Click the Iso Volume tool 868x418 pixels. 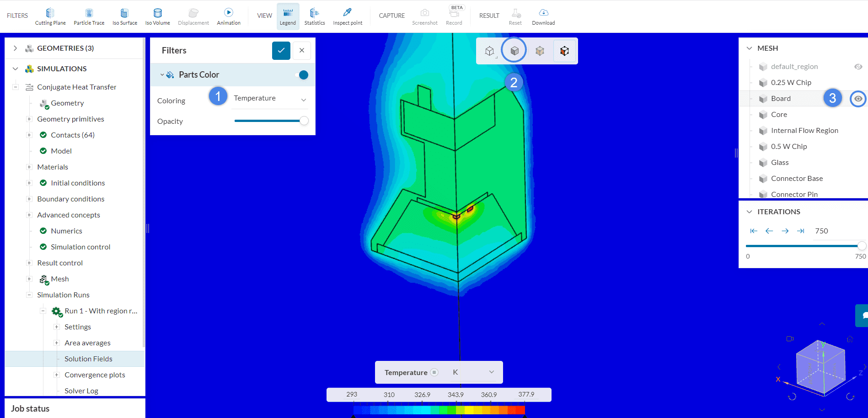point(157,16)
